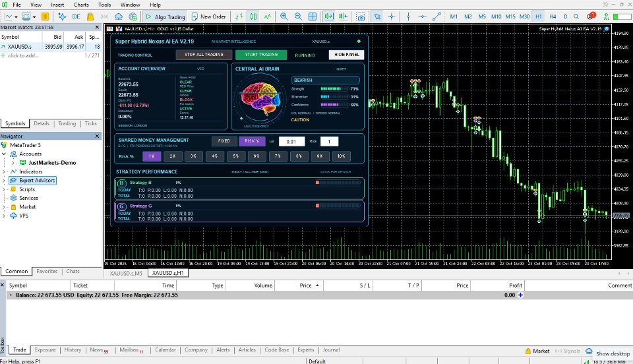Screen dimensions: 633x364
Task: Expand the JustMarkets-Demo account node
Action: pyautogui.click(x=13, y=163)
